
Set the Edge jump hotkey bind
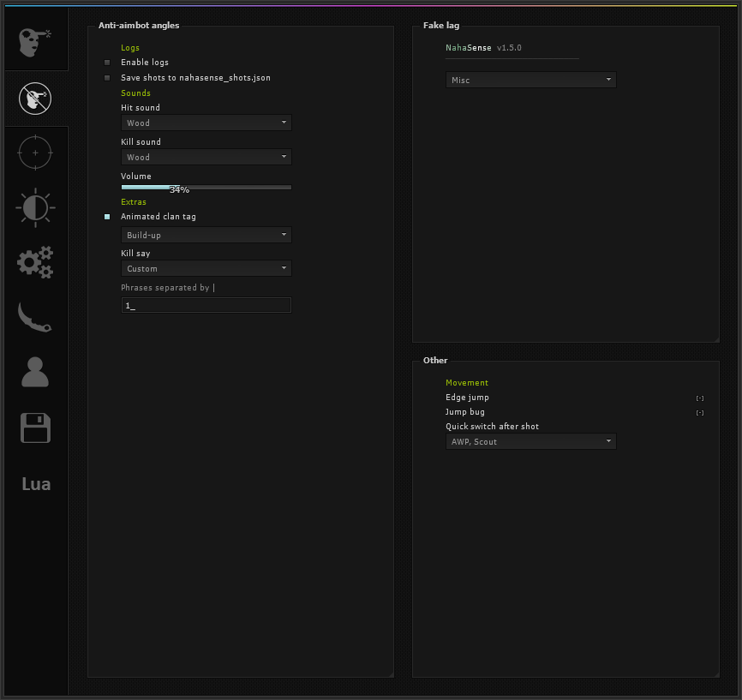700,398
